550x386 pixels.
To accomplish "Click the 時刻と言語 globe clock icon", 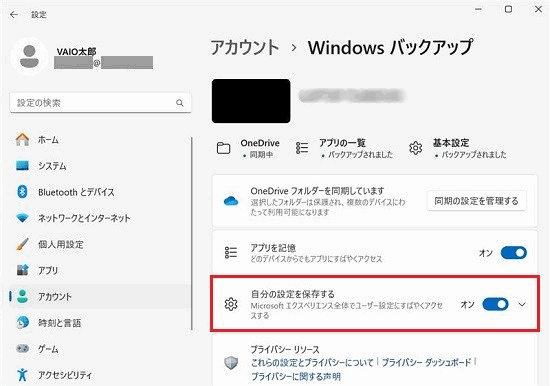I will (22, 322).
